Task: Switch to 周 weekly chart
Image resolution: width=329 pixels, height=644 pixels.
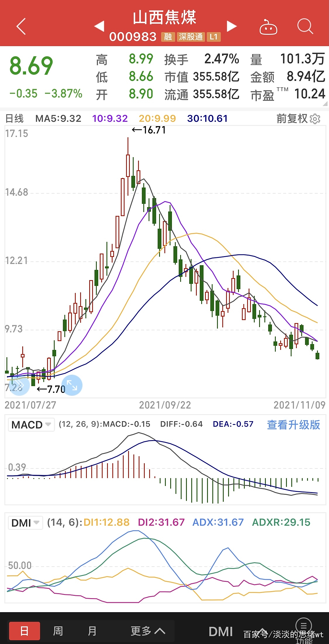Action: [58, 631]
